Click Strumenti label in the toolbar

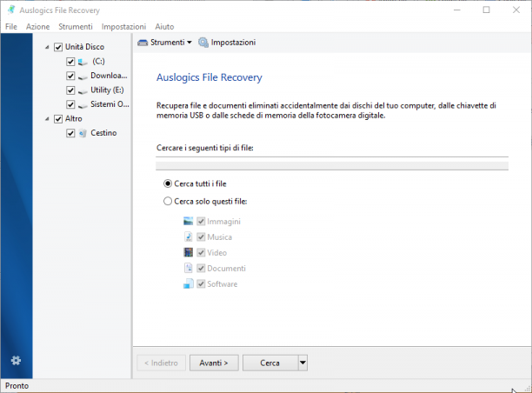(x=168, y=43)
